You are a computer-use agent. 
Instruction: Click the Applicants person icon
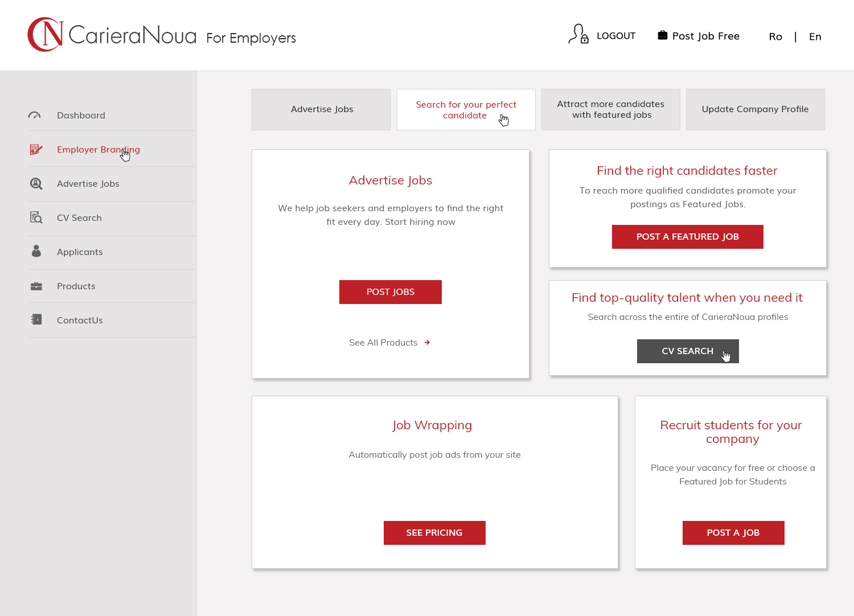tap(36, 252)
